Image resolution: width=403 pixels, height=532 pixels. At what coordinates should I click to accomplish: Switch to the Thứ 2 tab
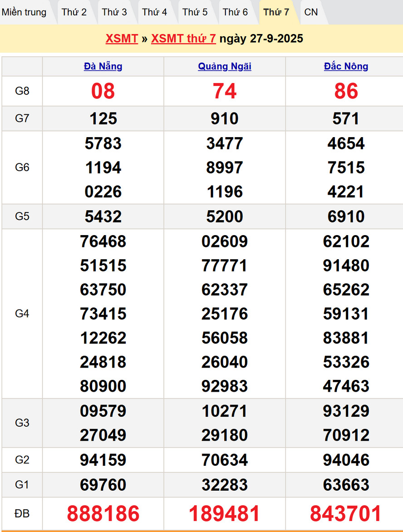point(74,12)
